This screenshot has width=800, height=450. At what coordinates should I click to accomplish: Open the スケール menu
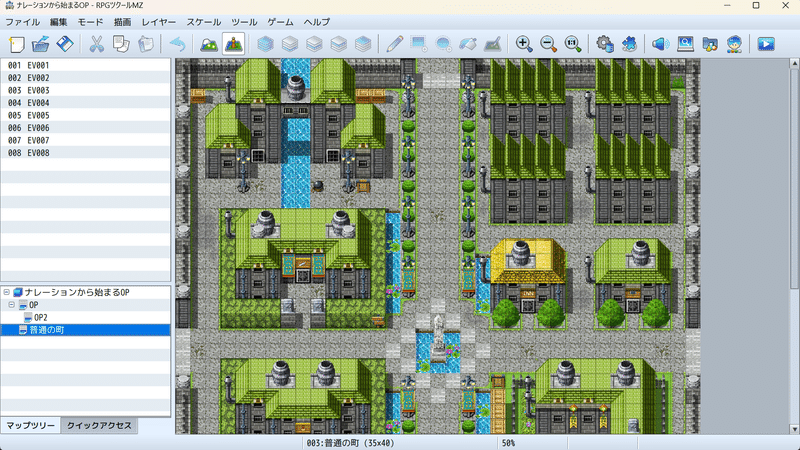point(204,22)
